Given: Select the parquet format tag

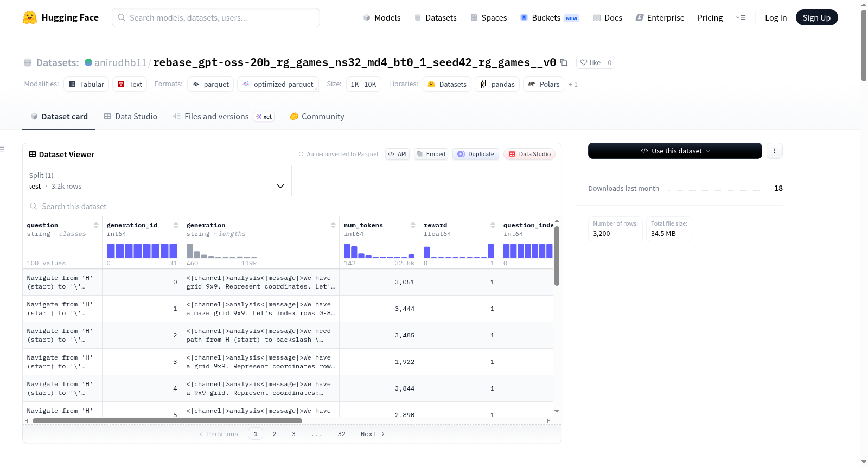Looking at the screenshot, I should 210,84.
